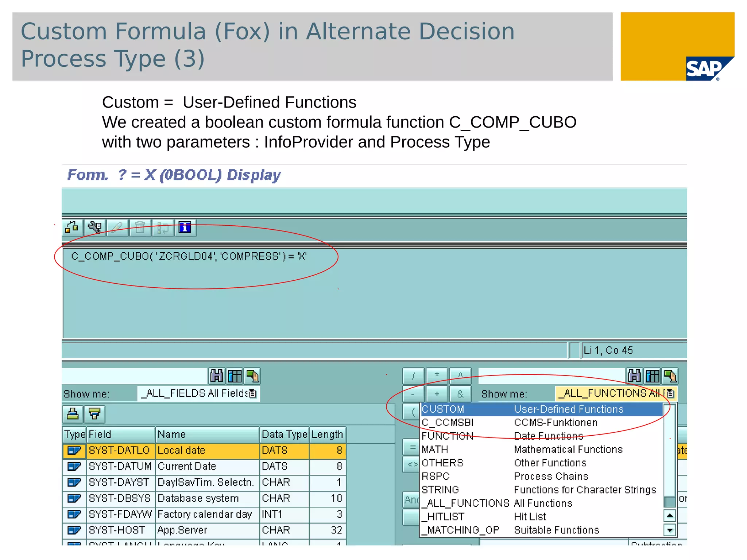Click the Length column header
Screen dimensions: 747x560
[x=327, y=435]
